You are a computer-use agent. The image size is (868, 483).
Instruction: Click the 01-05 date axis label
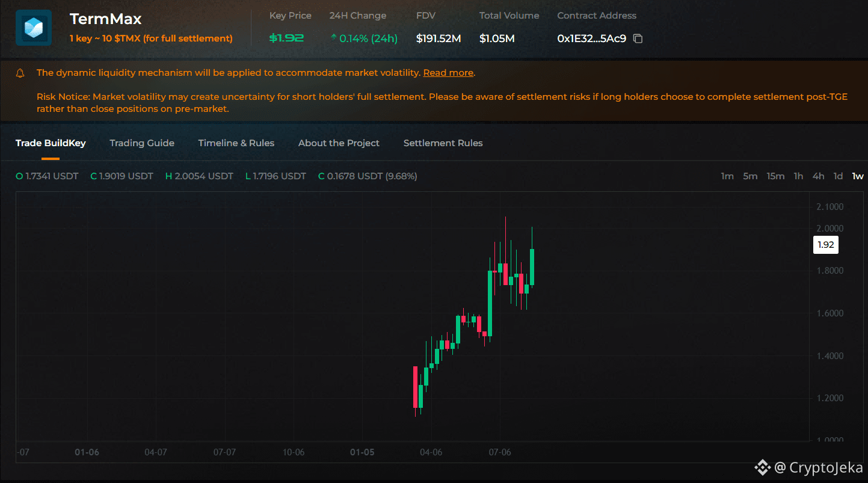coord(362,452)
